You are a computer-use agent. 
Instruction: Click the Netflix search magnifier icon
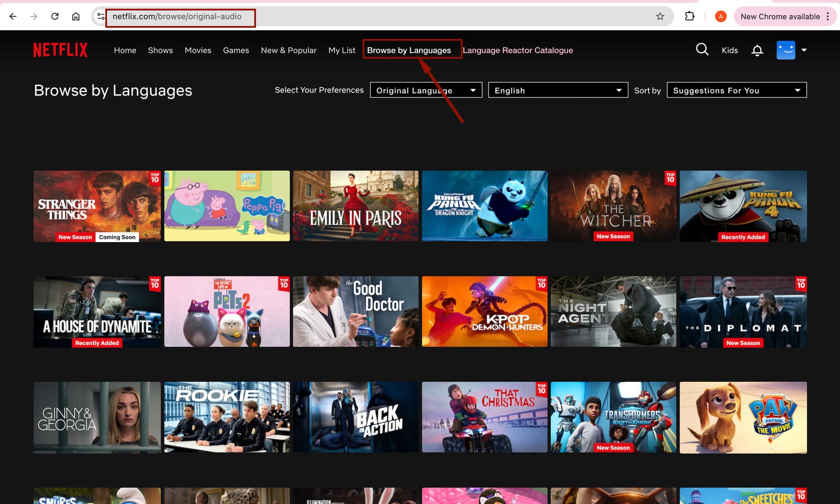tap(702, 49)
